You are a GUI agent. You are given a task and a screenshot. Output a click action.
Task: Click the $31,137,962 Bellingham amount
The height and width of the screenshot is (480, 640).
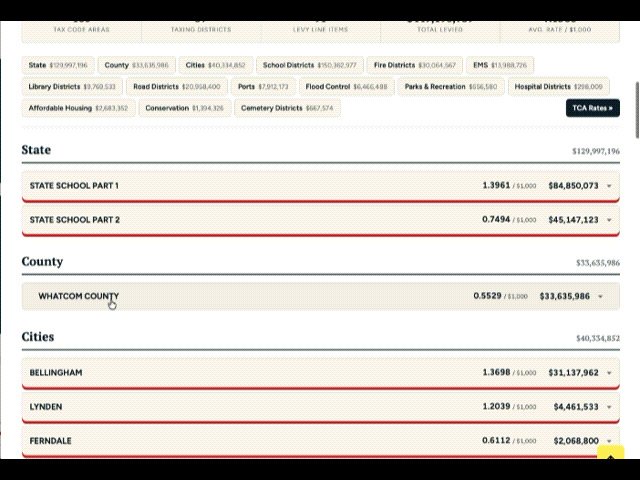pyautogui.click(x=573, y=373)
